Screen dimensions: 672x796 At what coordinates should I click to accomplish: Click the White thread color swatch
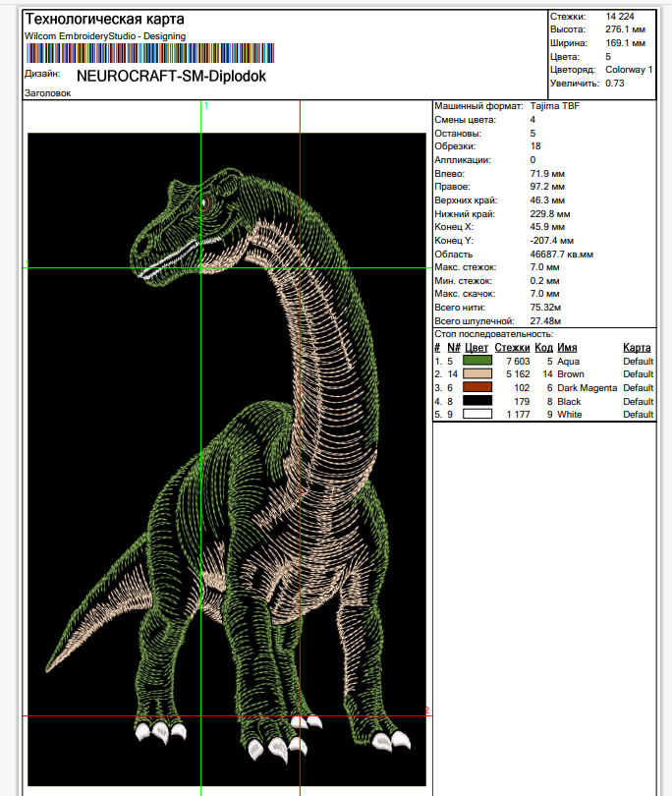point(478,415)
